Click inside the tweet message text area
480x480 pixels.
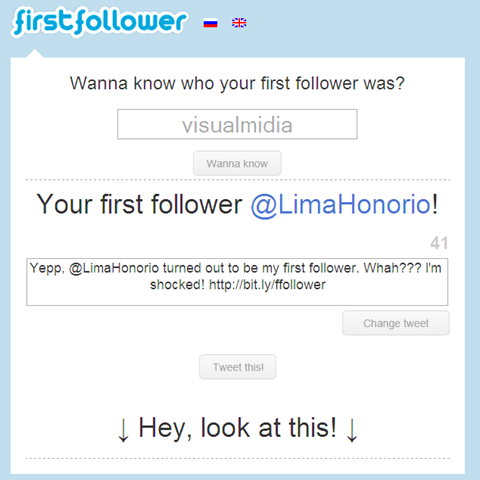point(237,282)
